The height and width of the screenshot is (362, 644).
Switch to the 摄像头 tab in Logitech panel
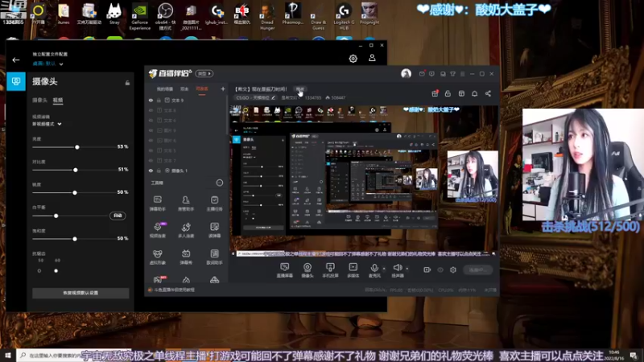pyautogui.click(x=39, y=100)
